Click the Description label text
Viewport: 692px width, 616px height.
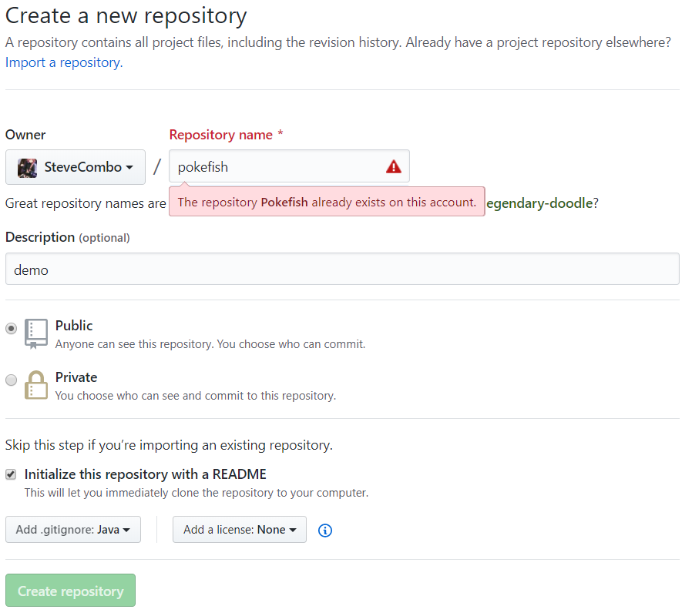point(40,237)
